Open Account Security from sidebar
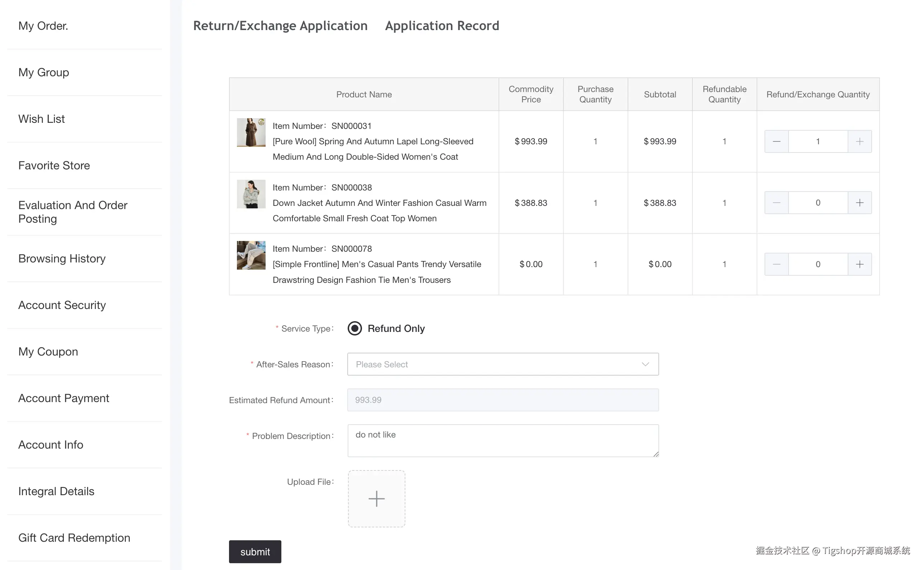Image resolution: width=924 pixels, height=570 pixels. point(62,305)
